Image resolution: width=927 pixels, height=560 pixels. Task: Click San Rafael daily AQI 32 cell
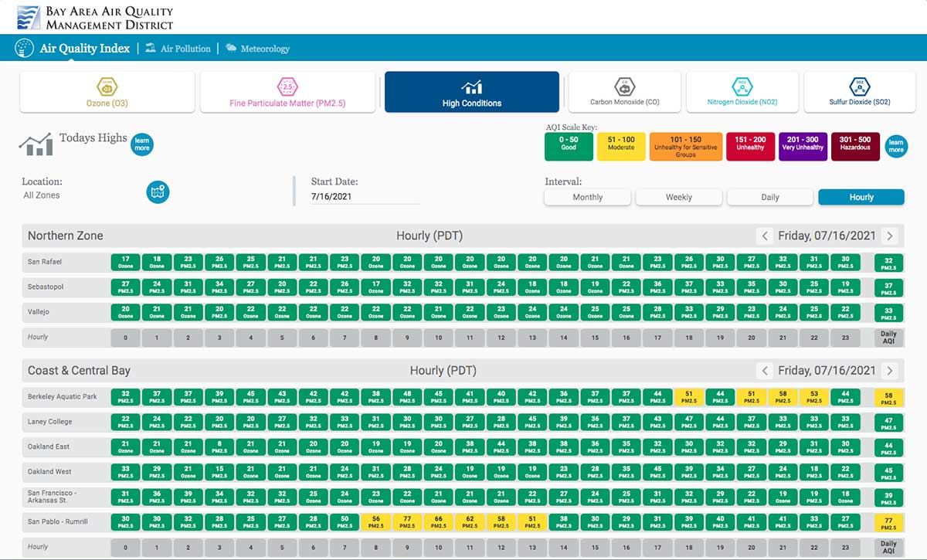(x=889, y=263)
